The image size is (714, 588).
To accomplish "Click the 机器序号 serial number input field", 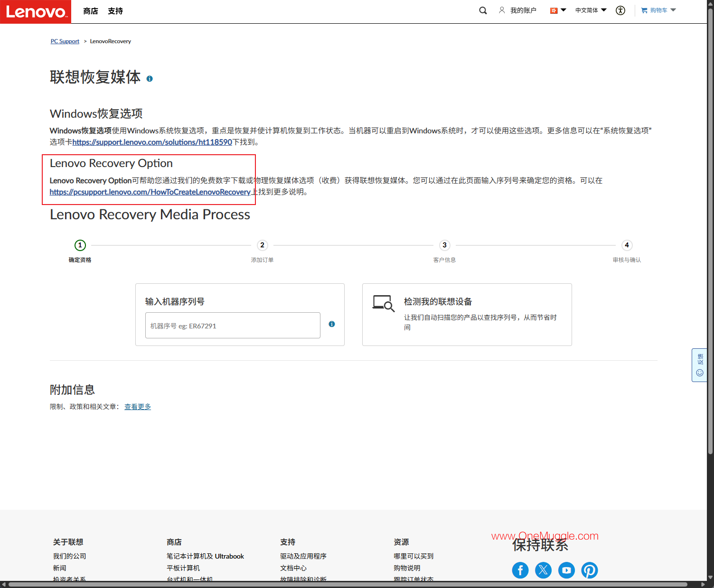I will pos(233,326).
